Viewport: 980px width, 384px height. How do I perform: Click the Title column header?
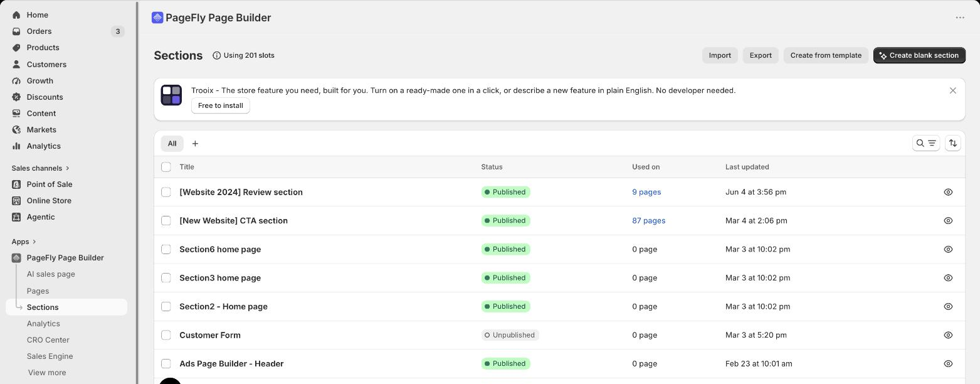pyautogui.click(x=187, y=167)
